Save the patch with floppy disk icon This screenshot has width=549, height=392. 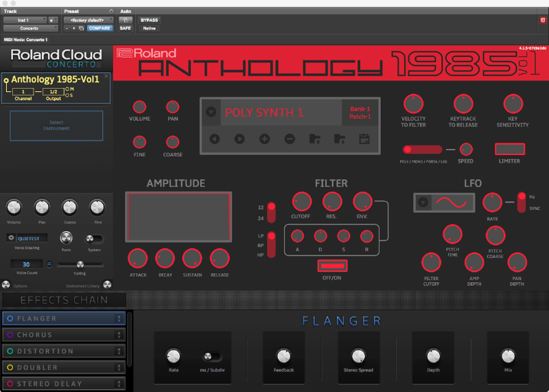click(x=364, y=139)
